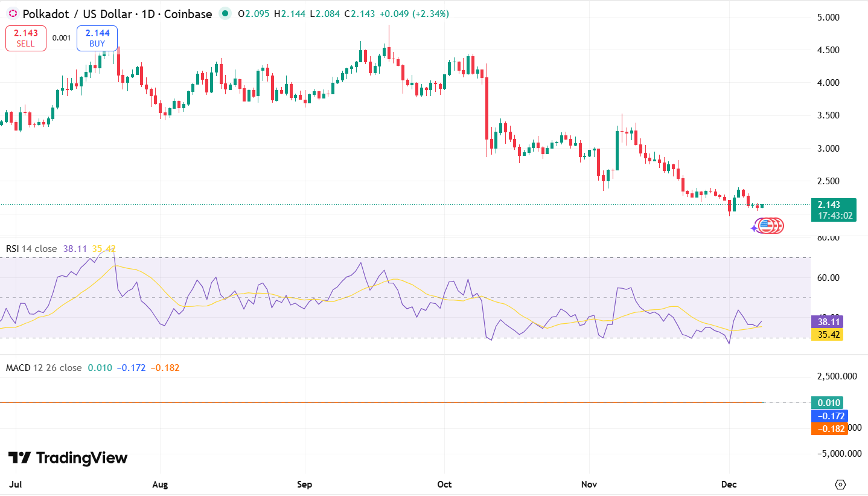Click the purple sparkle icon near flags
The image size is (868, 496).
(x=754, y=228)
